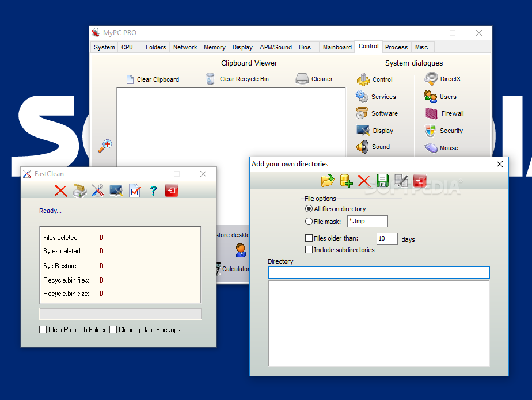The image size is (532, 400).
Task: Click the checklist document icon in FastClean
Action: point(135,191)
